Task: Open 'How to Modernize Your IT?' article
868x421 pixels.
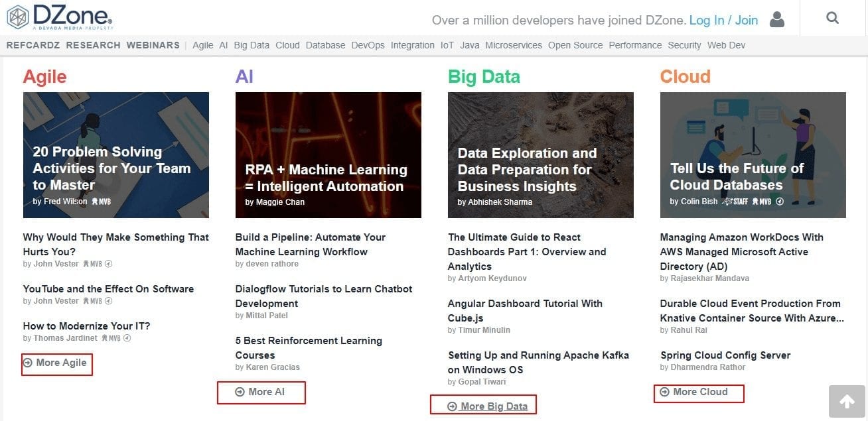Action: click(87, 326)
